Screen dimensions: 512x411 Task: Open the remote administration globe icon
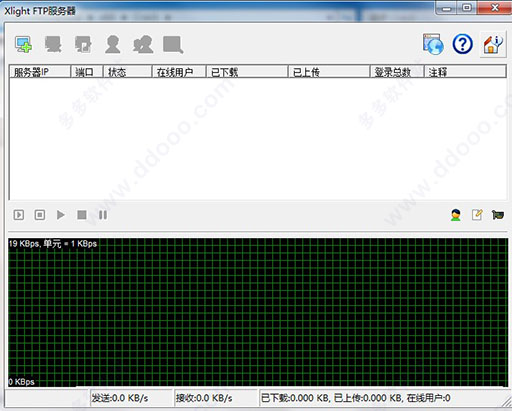pos(433,44)
